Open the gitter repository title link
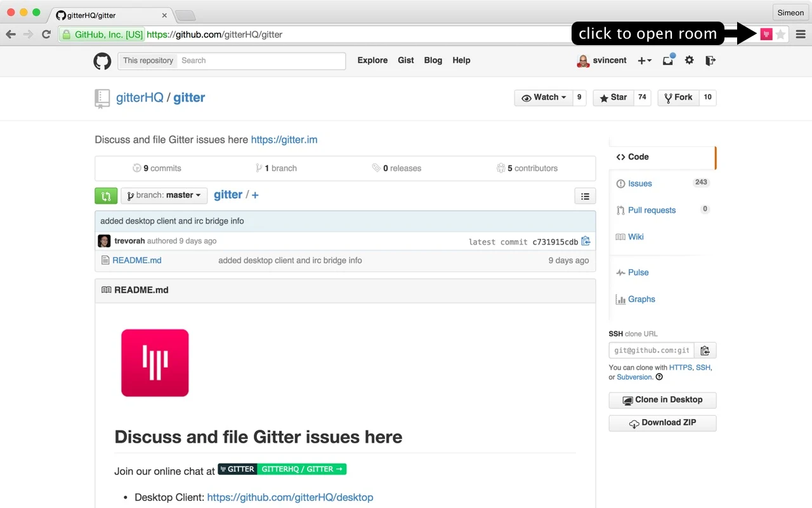The image size is (812, 508). [x=189, y=98]
